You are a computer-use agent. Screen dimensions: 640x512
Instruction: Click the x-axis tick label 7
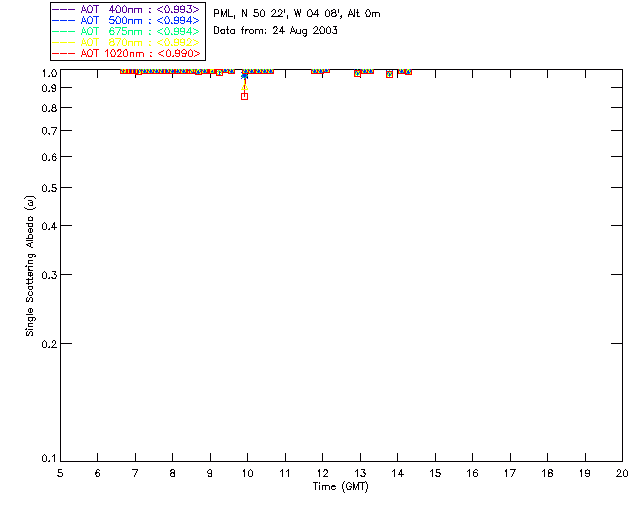click(135, 473)
